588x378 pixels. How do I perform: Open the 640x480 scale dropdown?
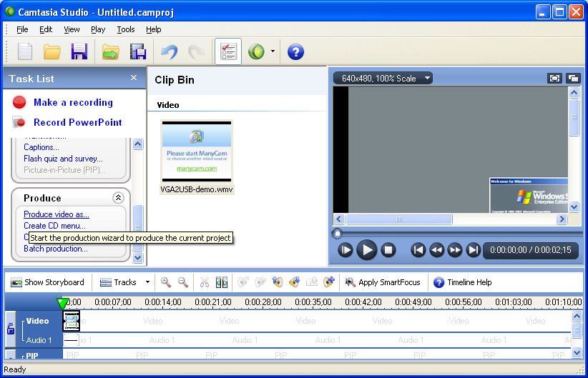(386, 79)
